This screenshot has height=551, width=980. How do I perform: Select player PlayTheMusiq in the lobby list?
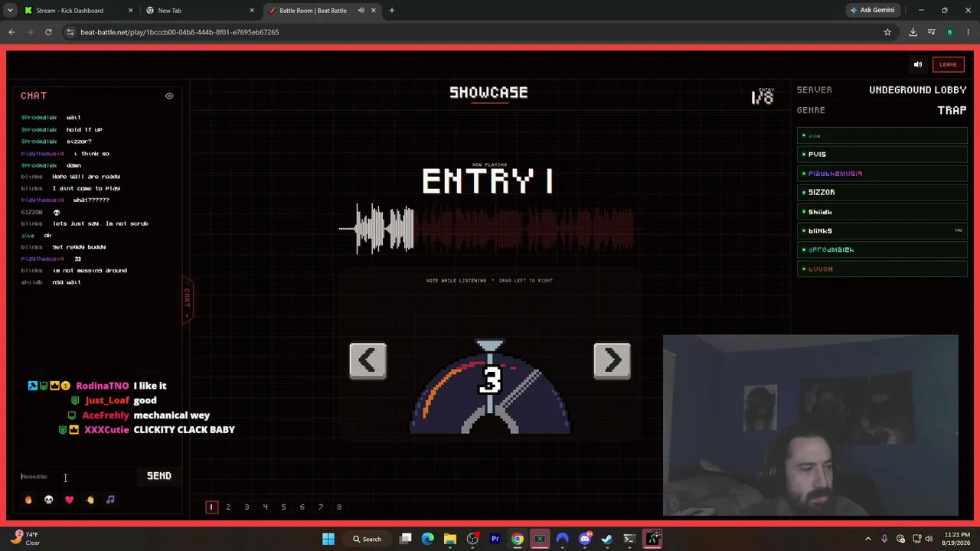(x=882, y=174)
